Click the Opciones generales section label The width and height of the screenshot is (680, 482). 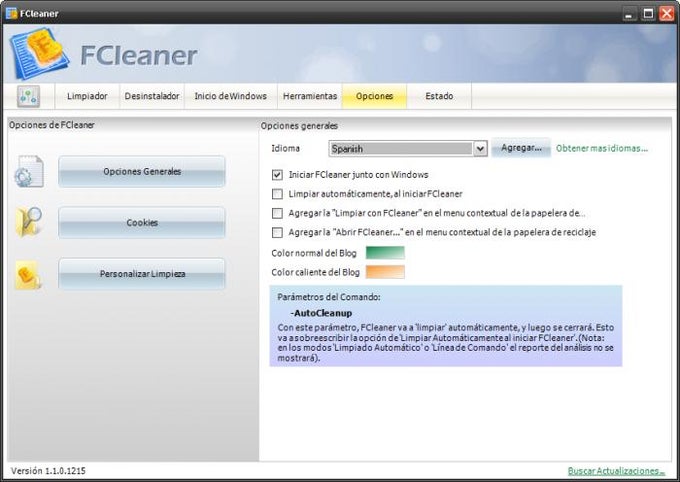(299, 126)
